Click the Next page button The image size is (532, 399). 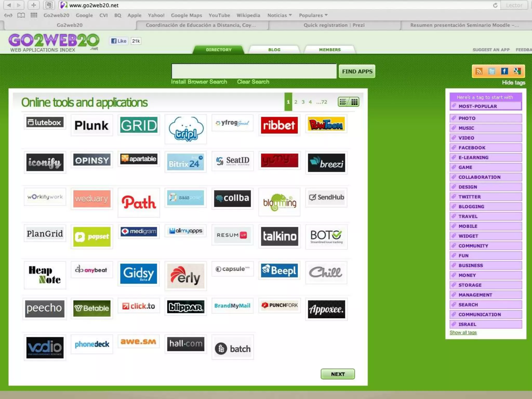337,374
